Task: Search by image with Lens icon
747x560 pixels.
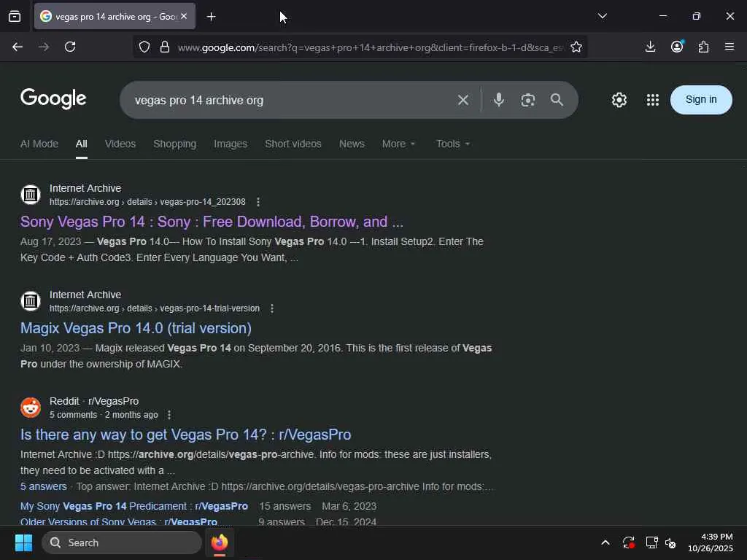Action: [x=528, y=100]
